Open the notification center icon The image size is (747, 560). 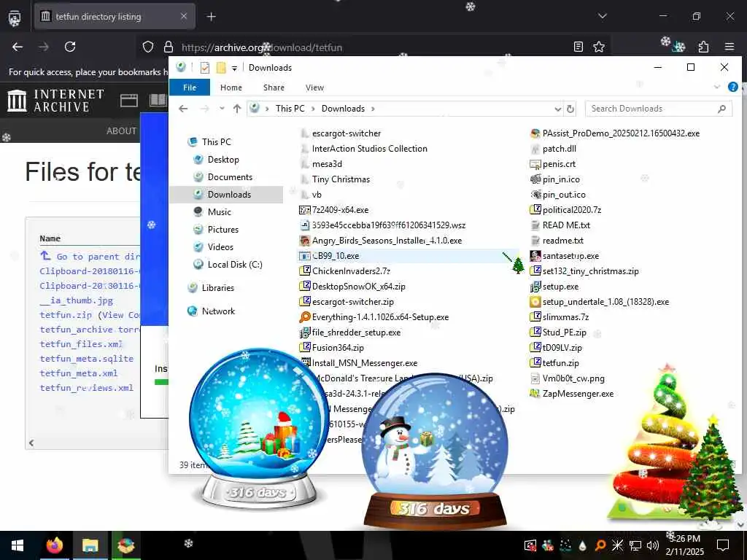pyautogui.click(x=723, y=545)
